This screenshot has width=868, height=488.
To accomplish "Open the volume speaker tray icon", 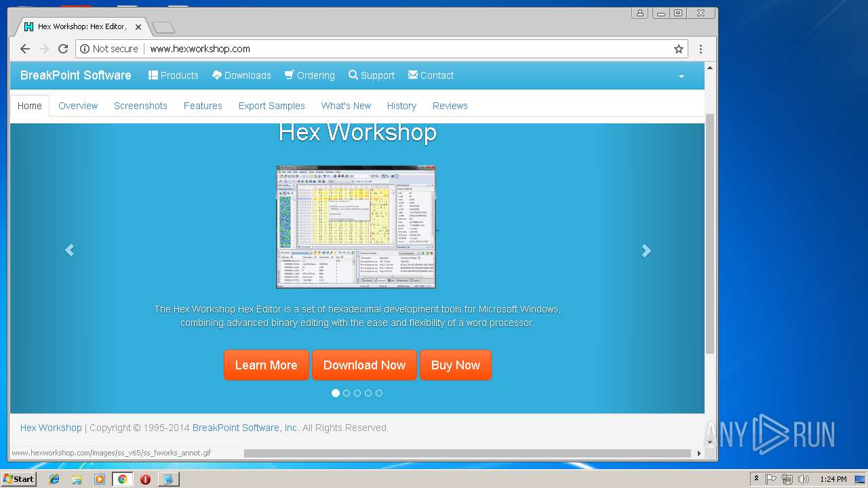I will click(x=803, y=479).
